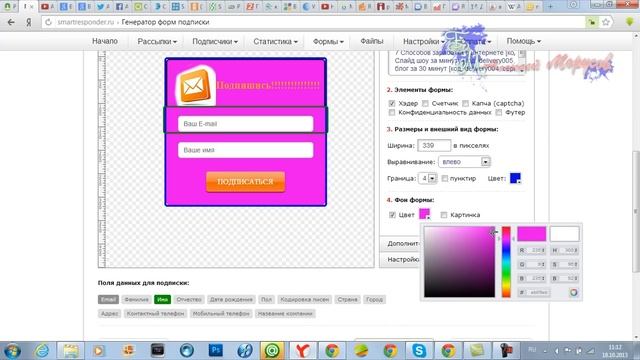Open the Выравнивание dropdown set to влево

464,162
